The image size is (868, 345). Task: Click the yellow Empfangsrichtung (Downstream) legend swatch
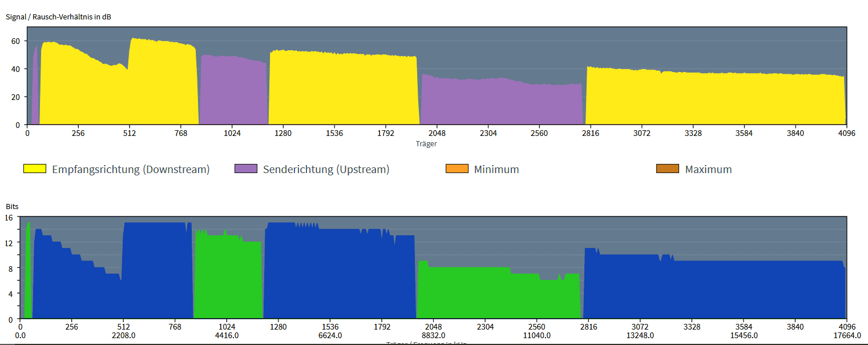coord(35,169)
